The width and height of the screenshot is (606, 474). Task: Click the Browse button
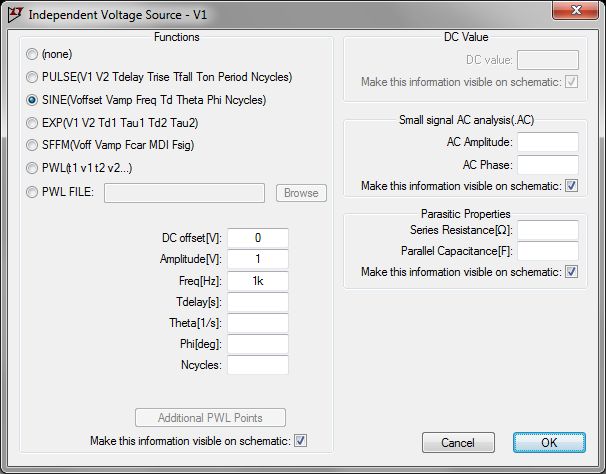tap(301, 193)
